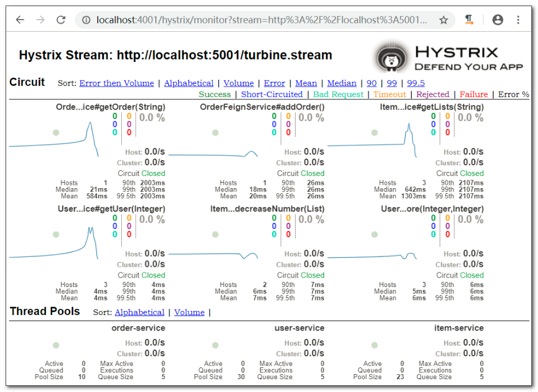Select the user-service thread pool title
Image resolution: width=538 pixels, height=392 pixels.
(x=299, y=328)
